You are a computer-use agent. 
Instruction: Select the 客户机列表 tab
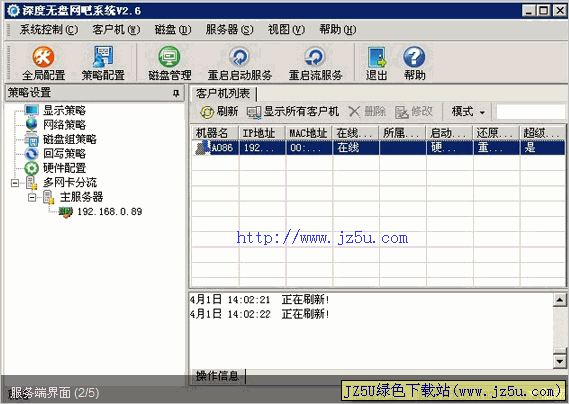pos(223,94)
